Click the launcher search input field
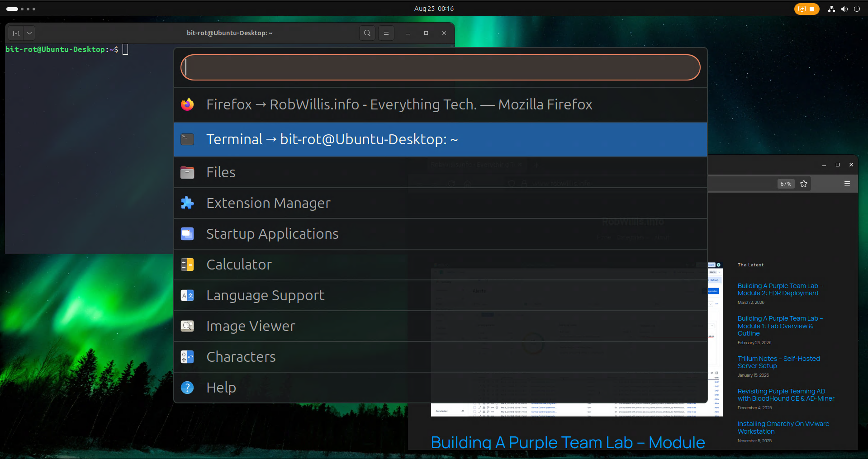The height and width of the screenshot is (459, 868). coord(440,67)
